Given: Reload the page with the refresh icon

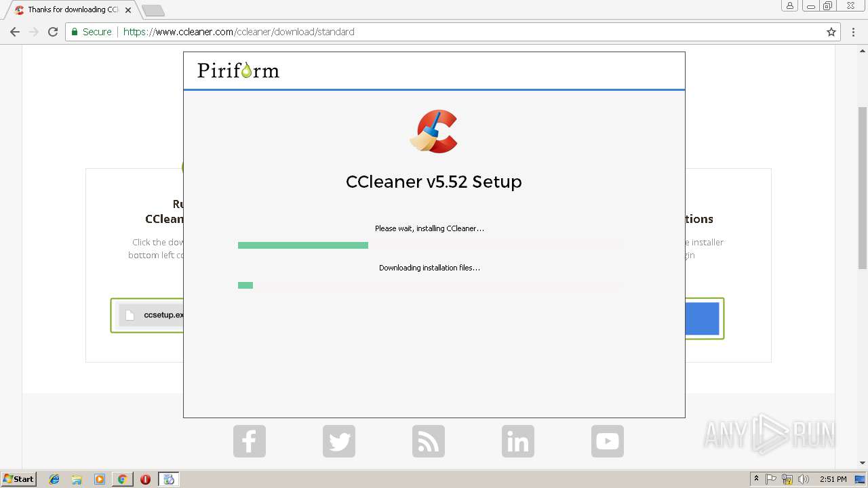Looking at the screenshot, I should [x=53, y=32].
